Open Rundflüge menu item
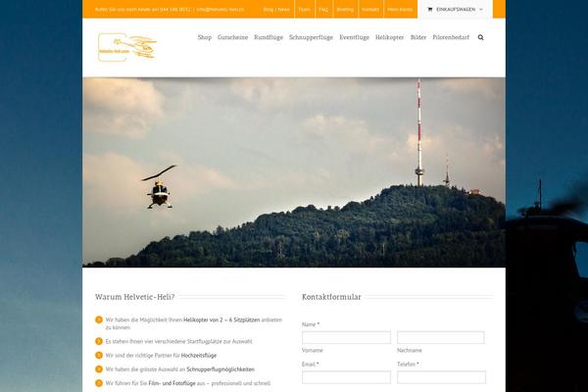The image size is (588, 392). click(x=268, y=37)
